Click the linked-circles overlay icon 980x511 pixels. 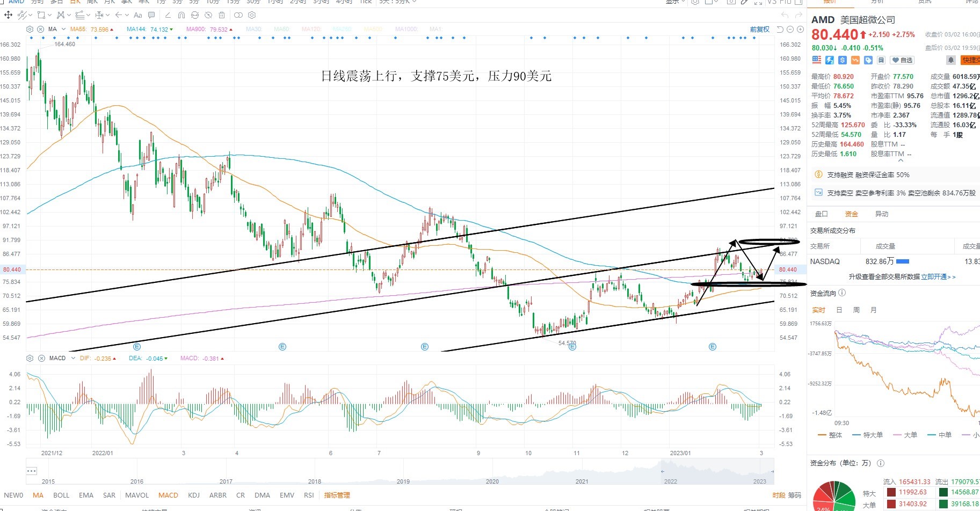pyautogui.click(x=238, y=15)
